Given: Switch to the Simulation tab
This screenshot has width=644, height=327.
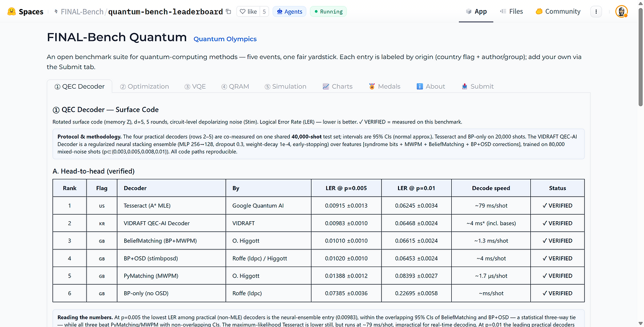Looking at the screenshot, I should click(x=285, y=87).
